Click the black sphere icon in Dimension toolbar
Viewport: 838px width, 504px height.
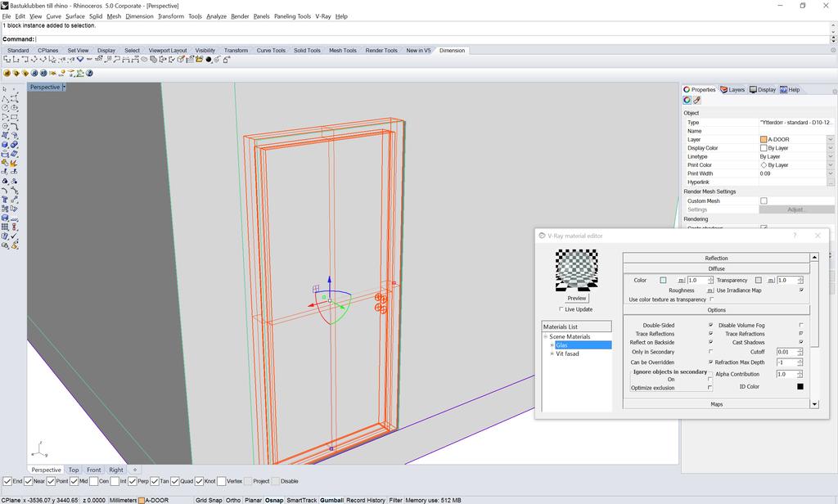pyautogui.click(x=209, y=60)
